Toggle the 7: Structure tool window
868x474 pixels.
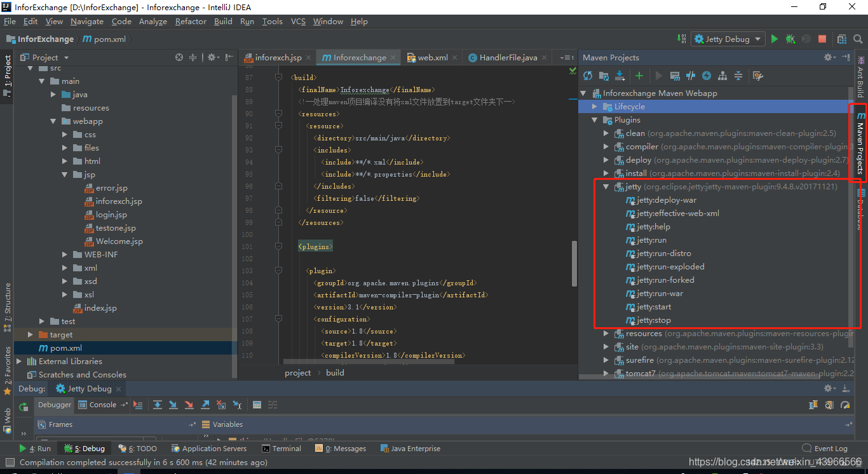click(x=7, y=307)
